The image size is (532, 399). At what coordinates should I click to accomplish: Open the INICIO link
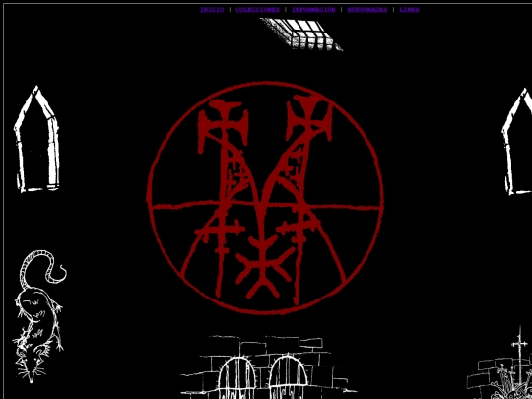(212, 10)
